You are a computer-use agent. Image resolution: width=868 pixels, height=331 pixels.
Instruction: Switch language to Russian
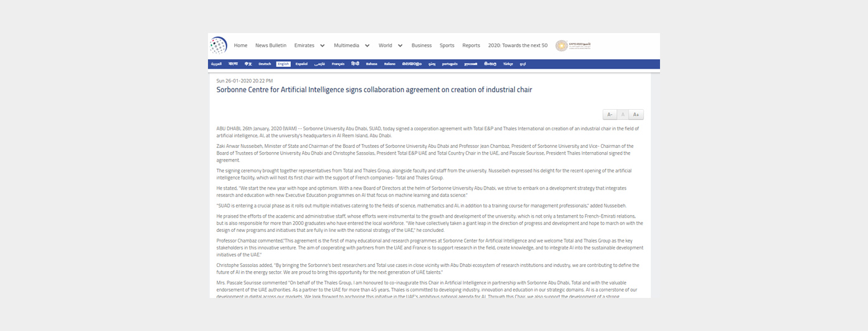pos(472,64)
